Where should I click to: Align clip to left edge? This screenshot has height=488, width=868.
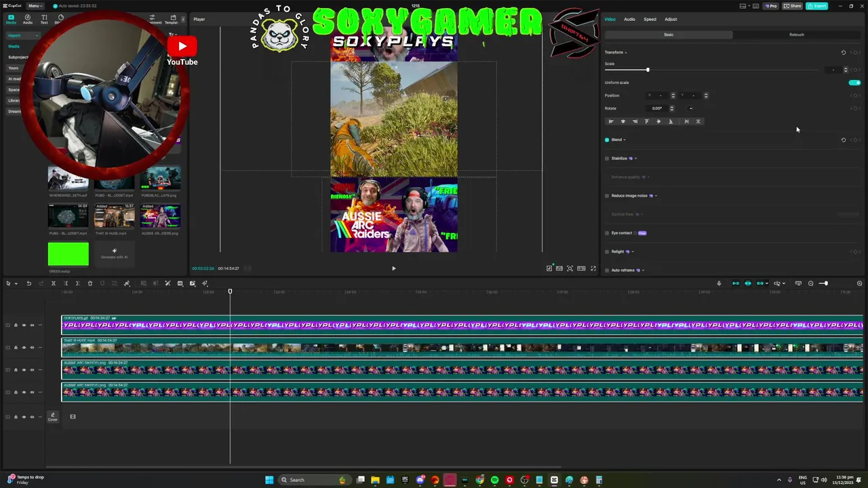[611, 121]
